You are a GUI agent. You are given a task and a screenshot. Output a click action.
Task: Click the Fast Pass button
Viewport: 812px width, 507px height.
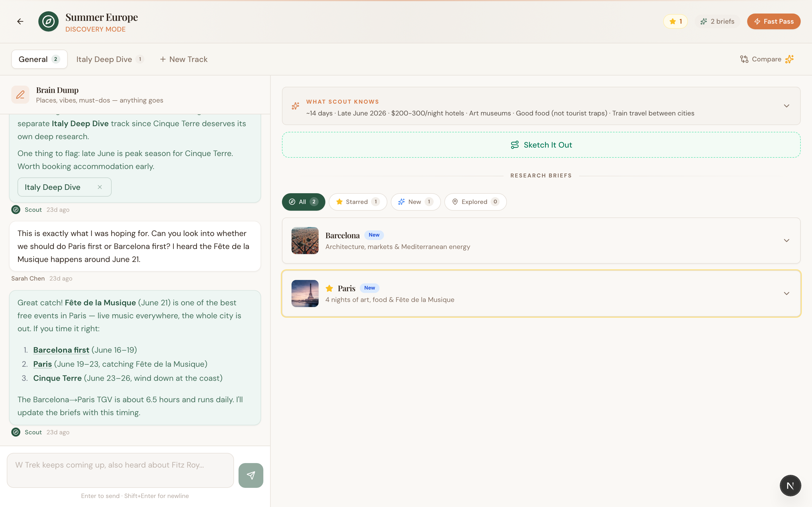coord(773,21)
